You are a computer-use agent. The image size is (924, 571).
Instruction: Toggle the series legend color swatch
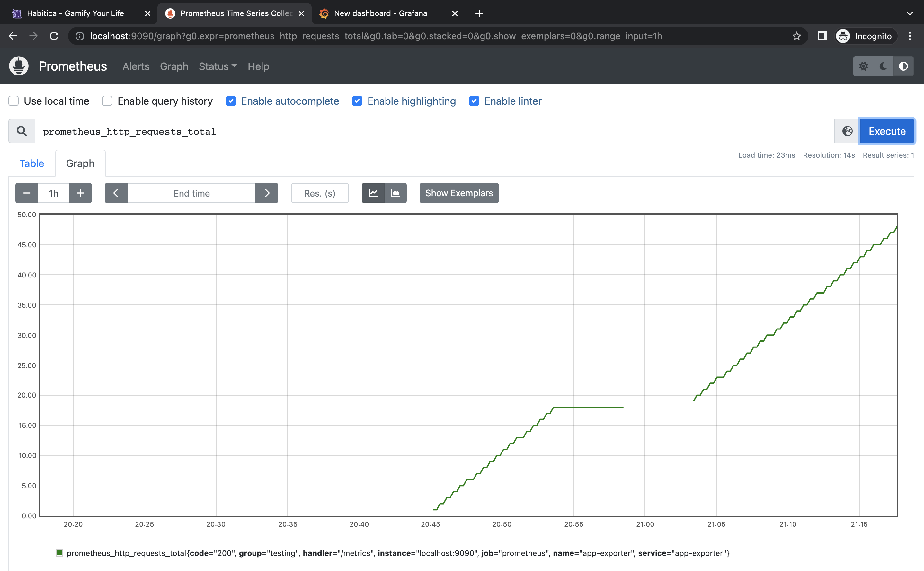point(59,553)
